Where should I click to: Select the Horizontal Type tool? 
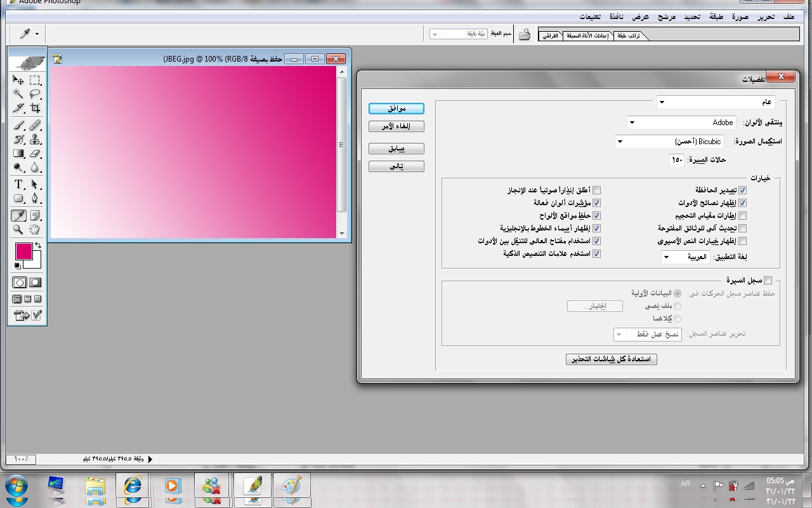point(18,185)
